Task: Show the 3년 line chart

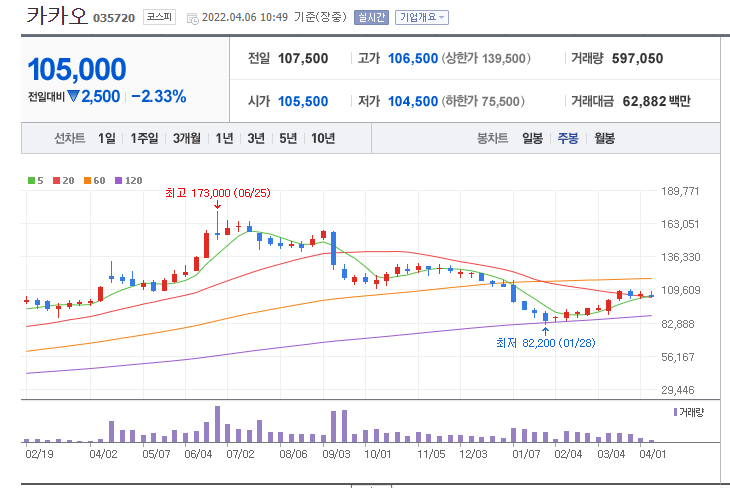Action: (256, 138)
